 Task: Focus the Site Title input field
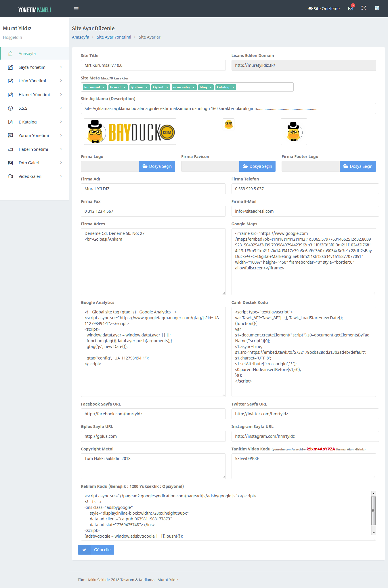click(153, 65)
